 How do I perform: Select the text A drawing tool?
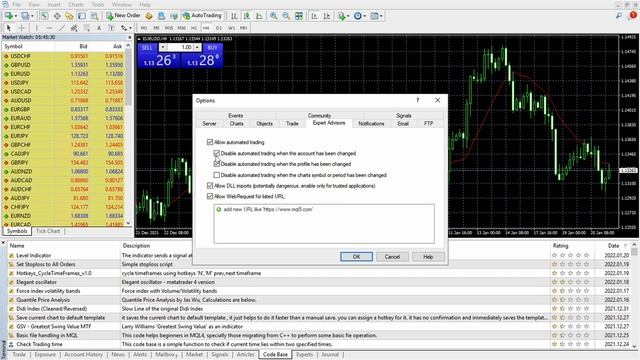click(x=99, y=28)
